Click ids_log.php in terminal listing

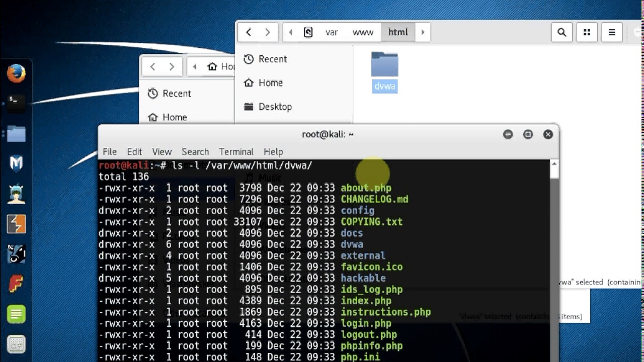(371, 290)
